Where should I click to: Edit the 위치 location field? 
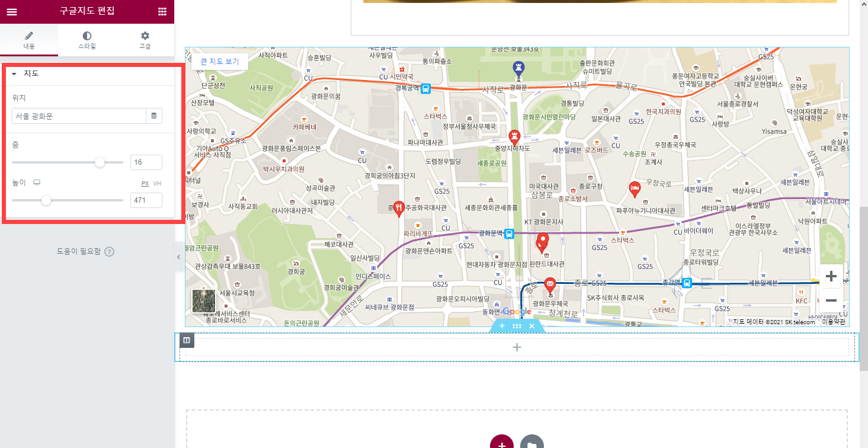pyautogui.click(x=79, y=116)
